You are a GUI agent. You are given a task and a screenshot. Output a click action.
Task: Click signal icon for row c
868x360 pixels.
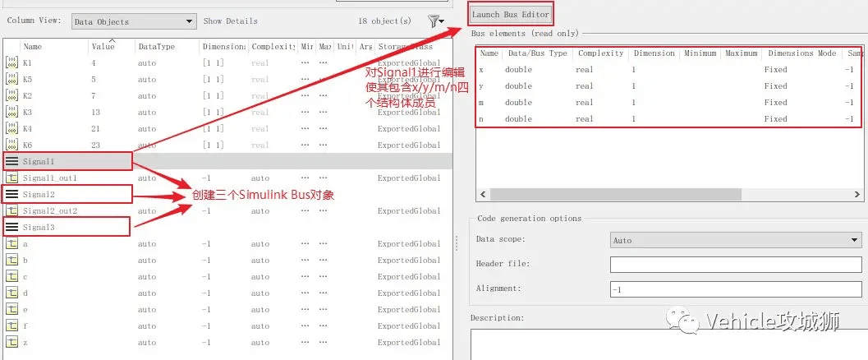pyautogui.click(x=11, y=276)
